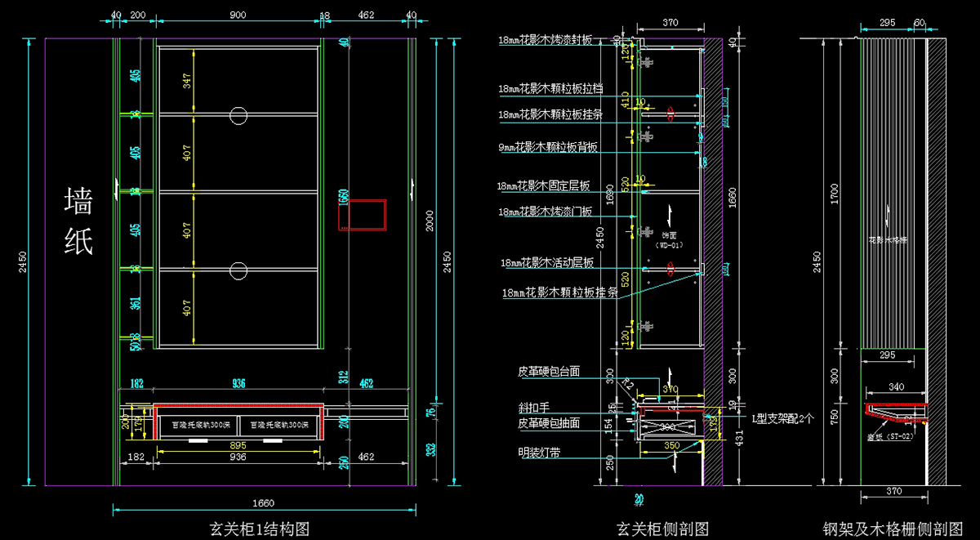Select the 钢架及木格栅侧剖图 drawing title

click(893, 529)
